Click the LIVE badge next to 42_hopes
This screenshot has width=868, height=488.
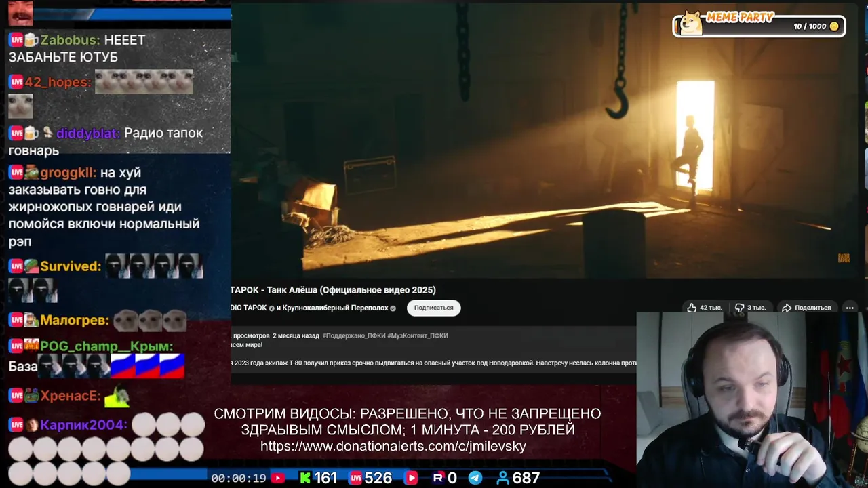coord(16,82)
